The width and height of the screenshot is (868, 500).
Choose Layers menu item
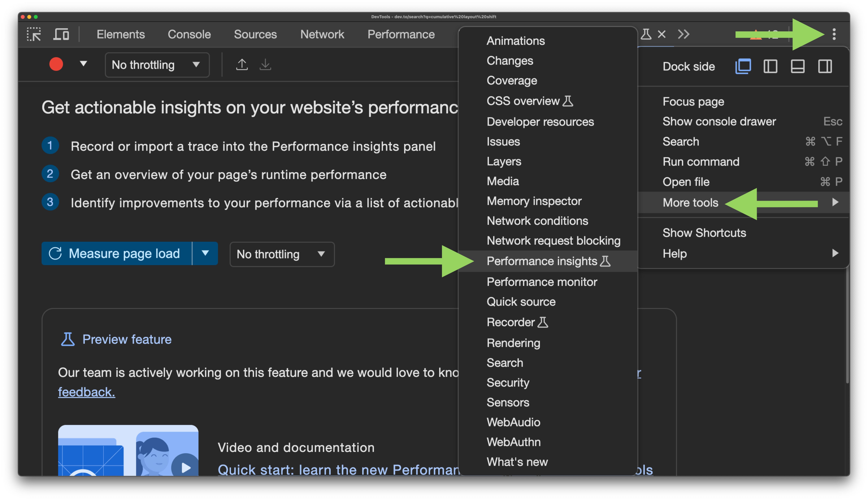pyautogui.click(x=548, y=161)
